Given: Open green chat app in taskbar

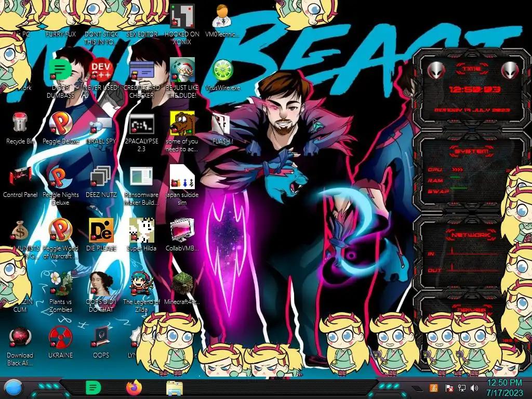Looking at the screenshot, I should (94, 388).
